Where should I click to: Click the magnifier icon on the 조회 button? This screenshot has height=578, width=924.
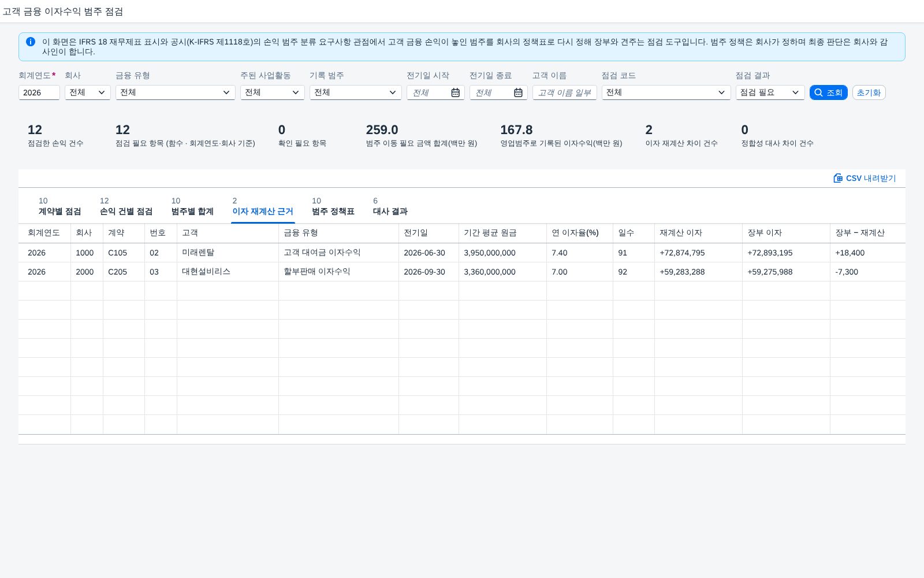(x=818, y=92)
